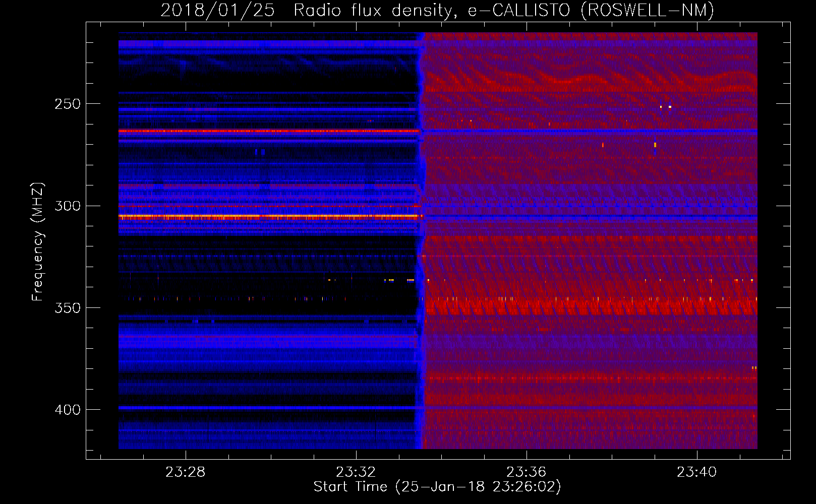Click the date '2018/01/25' in the title
Viewport: 816px width, 504px height.
click(x=217, y=11)
